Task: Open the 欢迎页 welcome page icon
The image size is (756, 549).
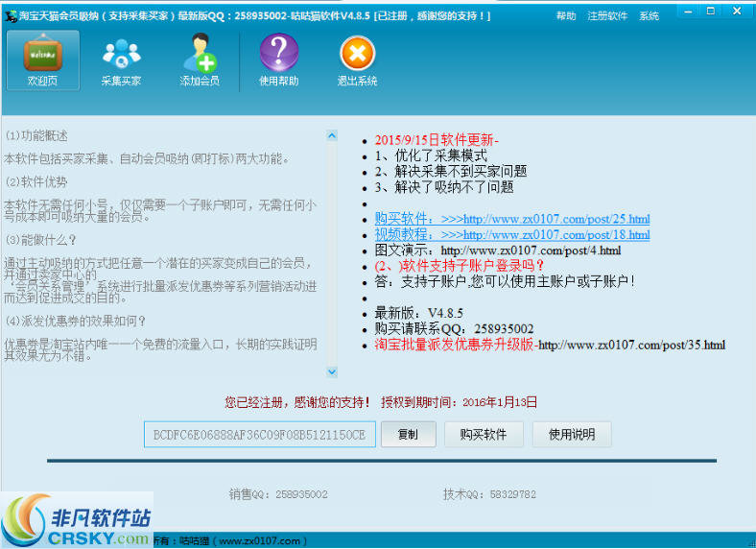Action: pos(43,60)
